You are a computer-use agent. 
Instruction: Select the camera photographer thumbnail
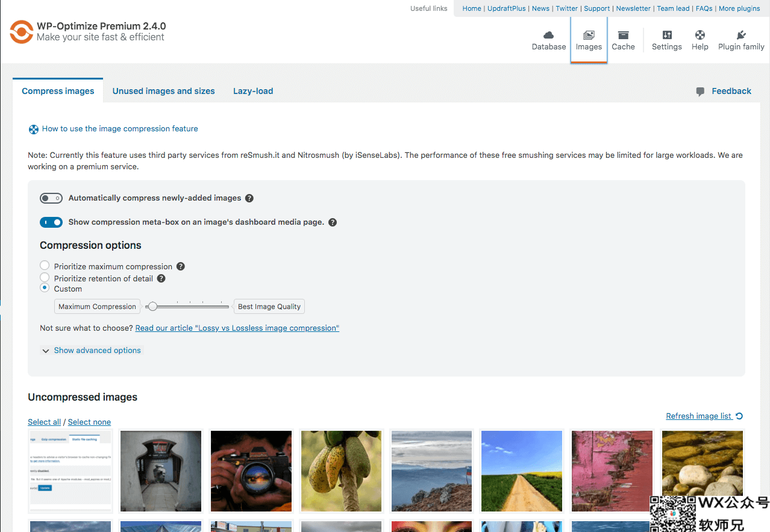pos(251,471)
